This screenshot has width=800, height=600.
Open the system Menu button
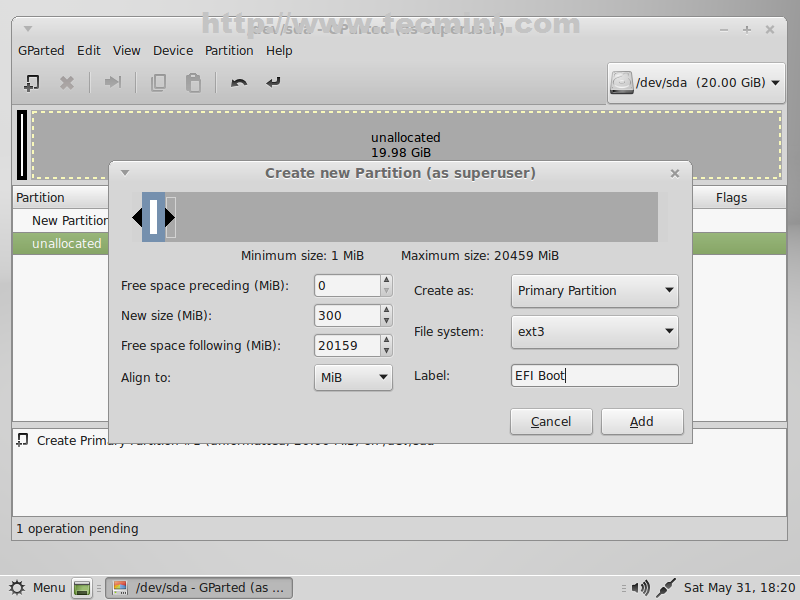pyautogui.click(x=38, y=588)
